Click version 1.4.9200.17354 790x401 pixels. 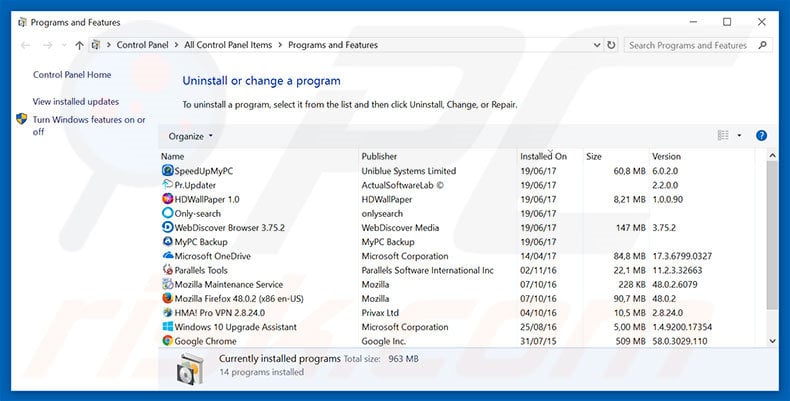(x=682, y=326)
